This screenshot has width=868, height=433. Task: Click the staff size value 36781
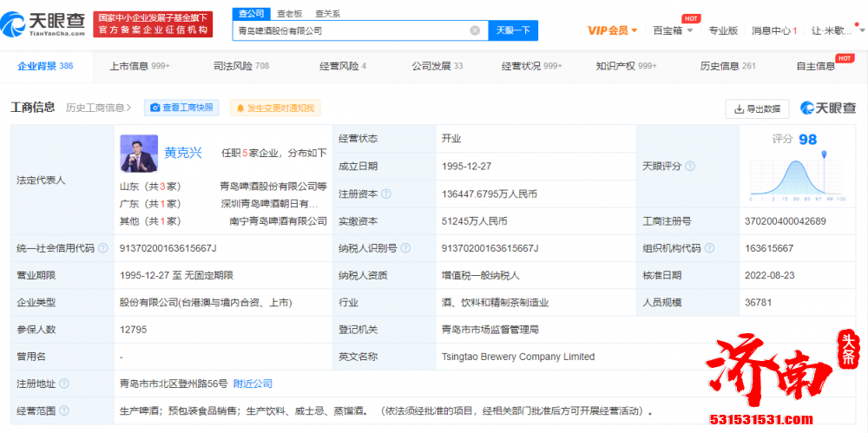(759, 302)
